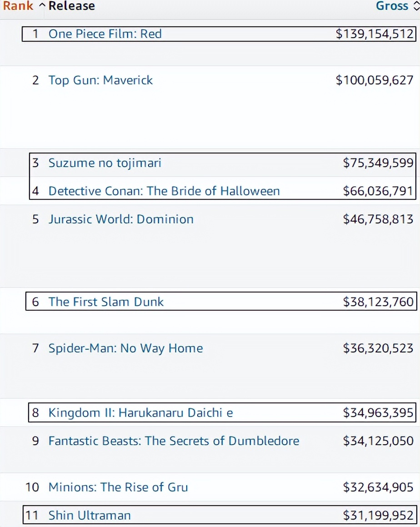Viewport: 420px width, 527px height.
Task: Open The First Slam Dunk link
Action: point(106,302)
